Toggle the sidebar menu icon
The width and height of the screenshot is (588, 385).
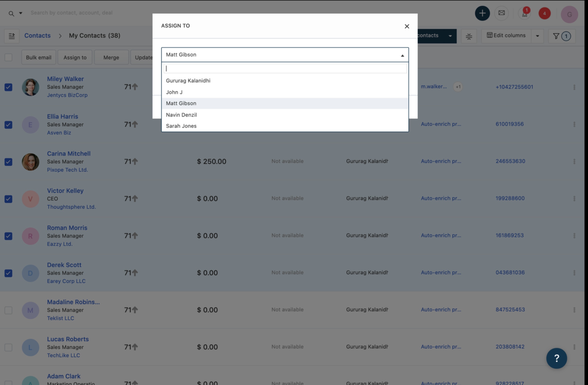12,36
